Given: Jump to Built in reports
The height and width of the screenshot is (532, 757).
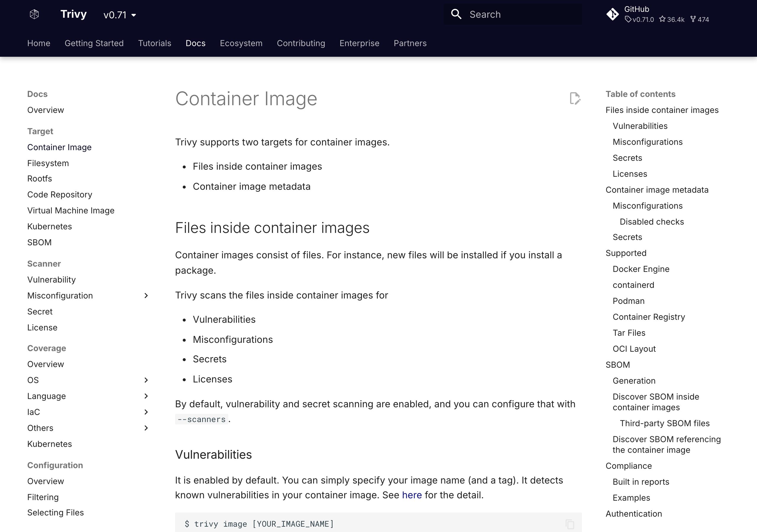Looking at the screenshot, I should [x=641, y=482].
